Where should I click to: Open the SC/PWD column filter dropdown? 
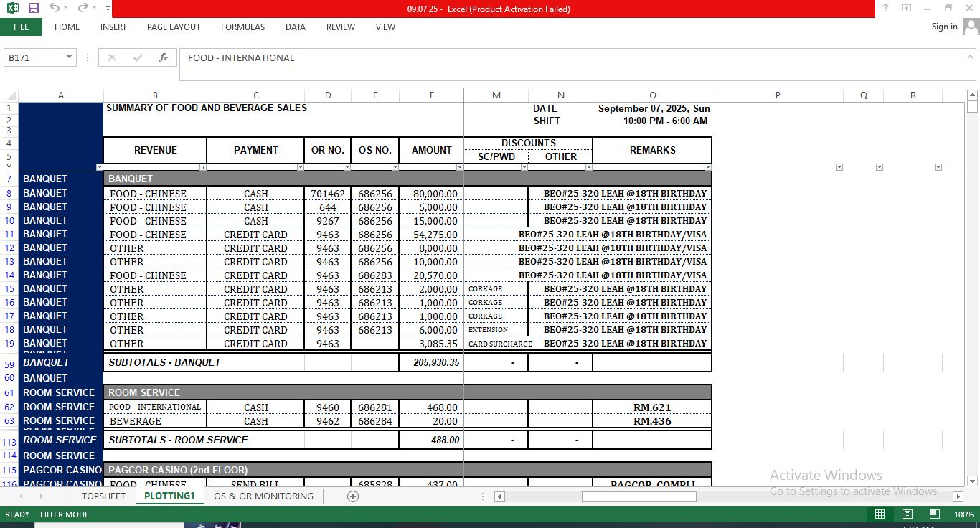tap(524, 167)
